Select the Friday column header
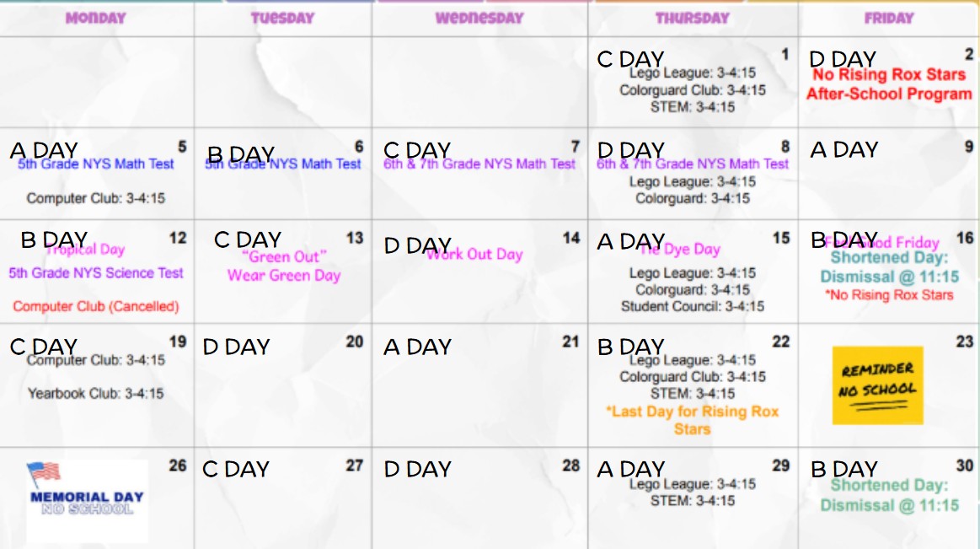This screenshot has width=980, height=549. pos(889,19)
